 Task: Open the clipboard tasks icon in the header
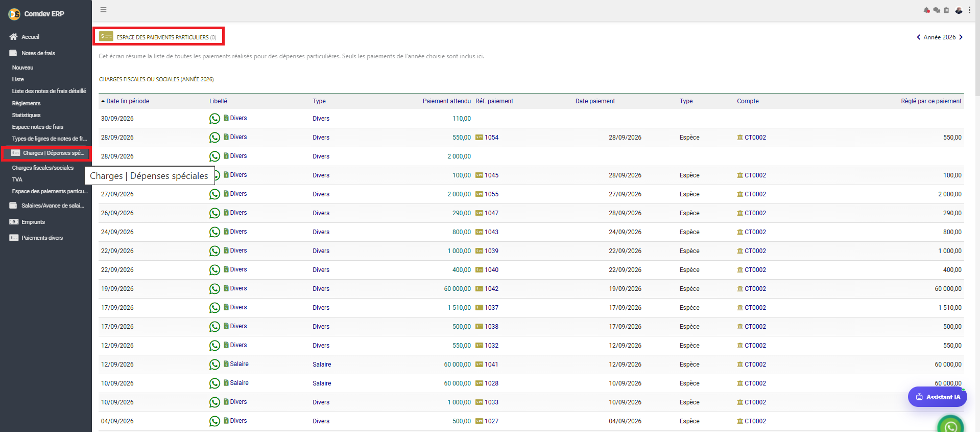(946, 10)
